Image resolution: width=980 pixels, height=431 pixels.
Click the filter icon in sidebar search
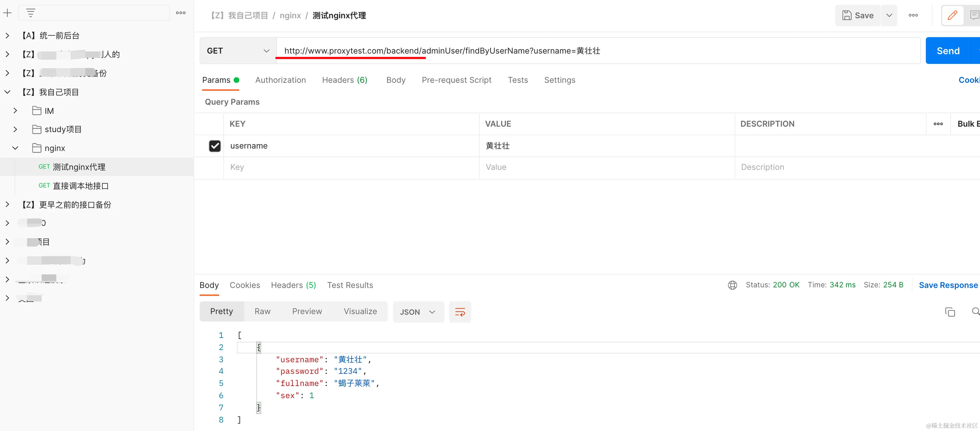(31, 13)
